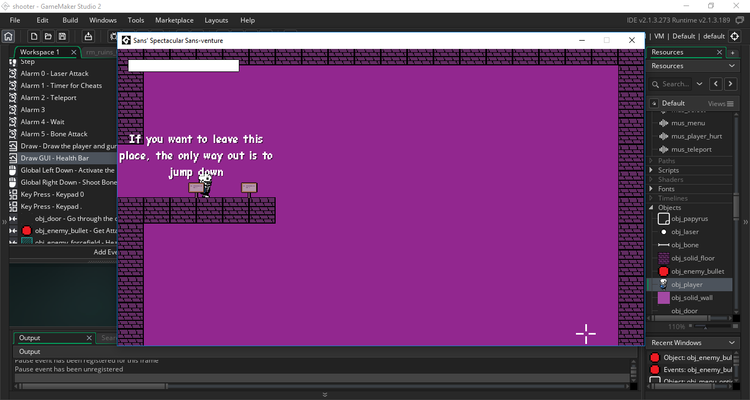750x400 pixels.
Task: Close the Workspace 1 tab
Action: point(73,52)
